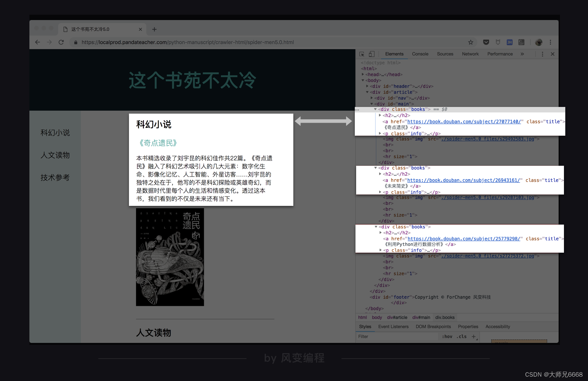Open the Sources tab

445,54
